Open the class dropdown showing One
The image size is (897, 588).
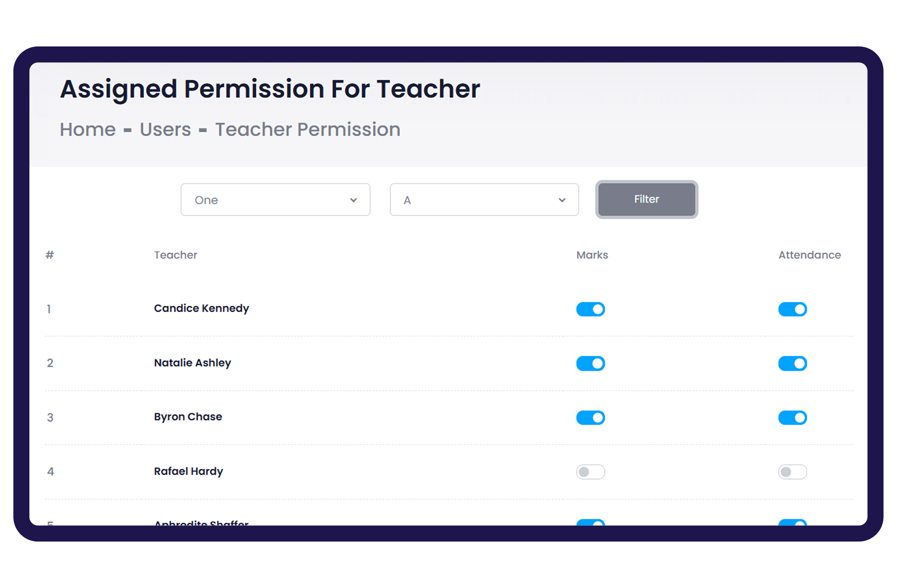coord(275,200)
